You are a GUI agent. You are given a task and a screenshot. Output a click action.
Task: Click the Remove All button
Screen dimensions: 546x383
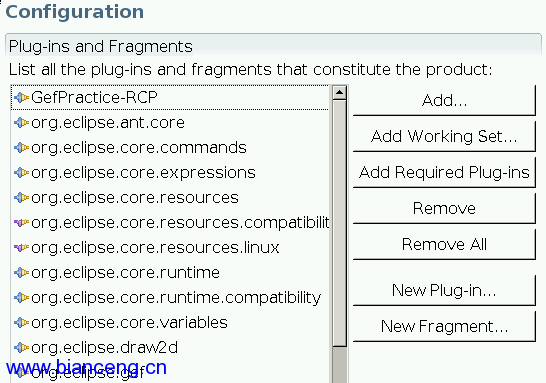[444, 244]
